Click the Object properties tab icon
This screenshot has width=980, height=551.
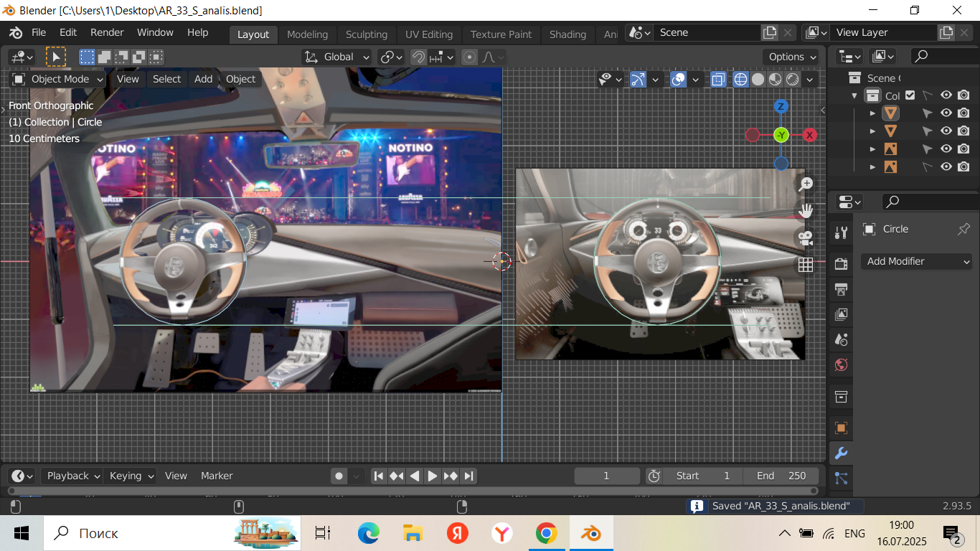point(842,428)
